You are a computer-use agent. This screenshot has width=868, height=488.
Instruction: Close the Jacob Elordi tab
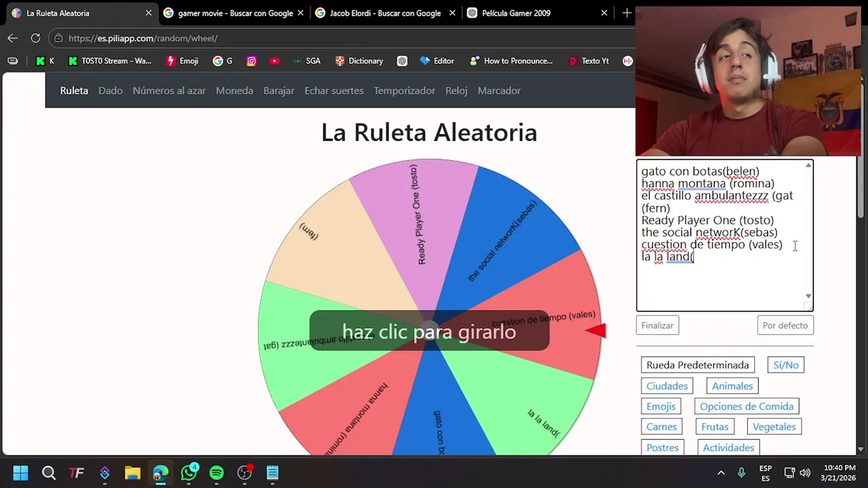(x=452, y=13)
